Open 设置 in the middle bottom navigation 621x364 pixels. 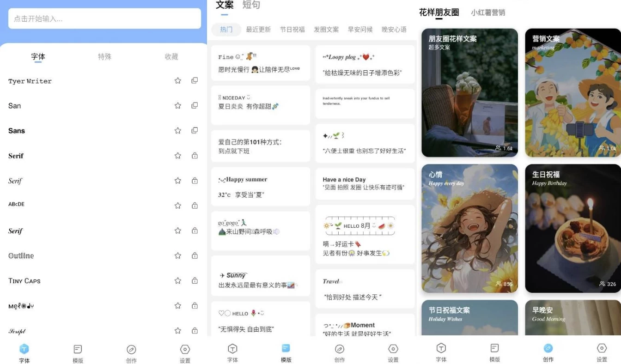393,353
